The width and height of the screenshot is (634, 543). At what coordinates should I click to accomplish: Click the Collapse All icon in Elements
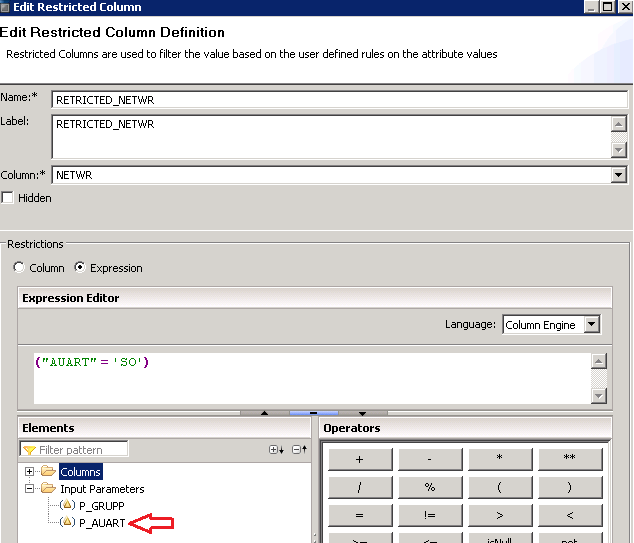coord(300,449)
